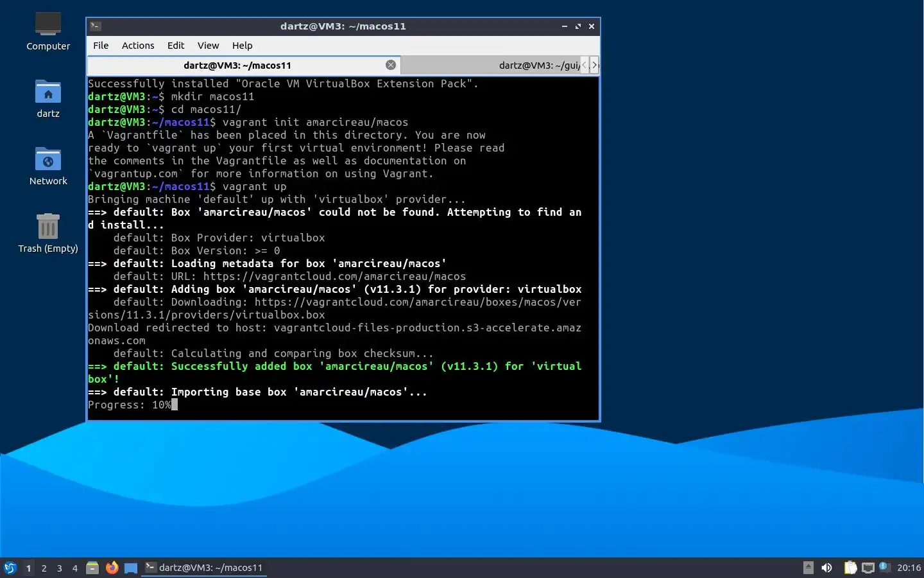Click 'Calculating and comparing box checksum' line
The image size is (924, 578).
point(273,353)
